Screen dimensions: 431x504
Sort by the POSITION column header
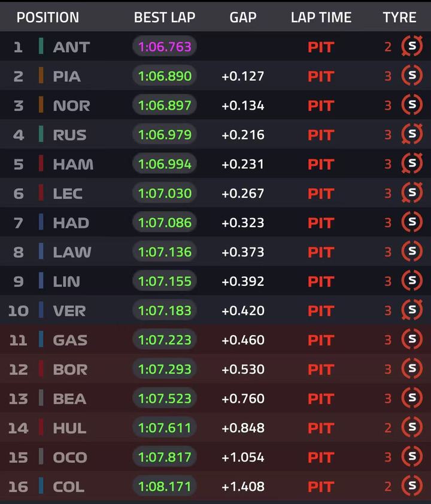click(x=48, y=17)
